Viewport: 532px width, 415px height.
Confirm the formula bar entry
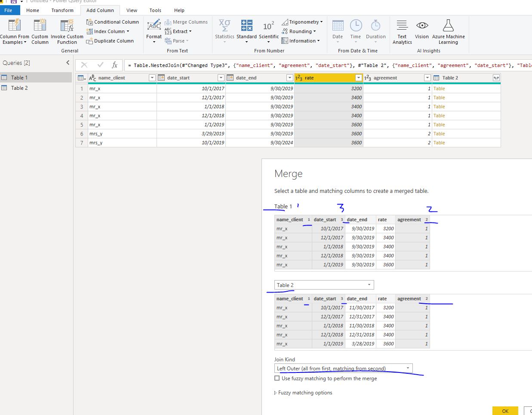tap(100, 65)
